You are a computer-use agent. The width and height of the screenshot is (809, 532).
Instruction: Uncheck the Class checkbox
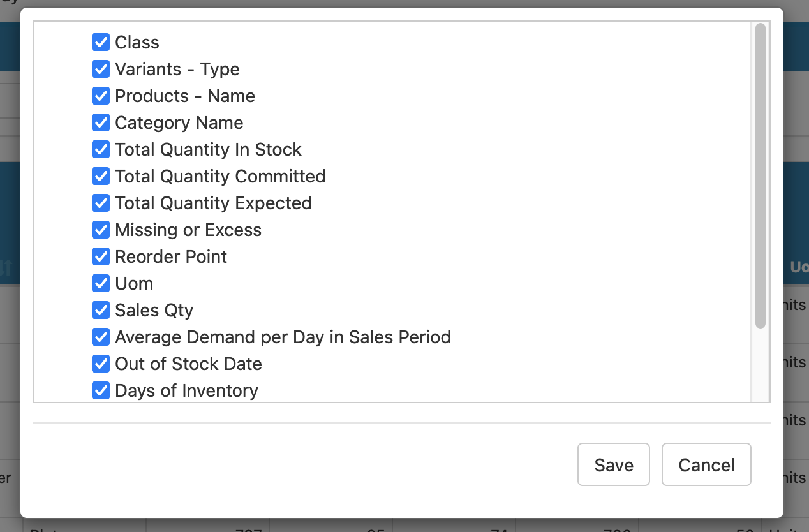(101, 42)
